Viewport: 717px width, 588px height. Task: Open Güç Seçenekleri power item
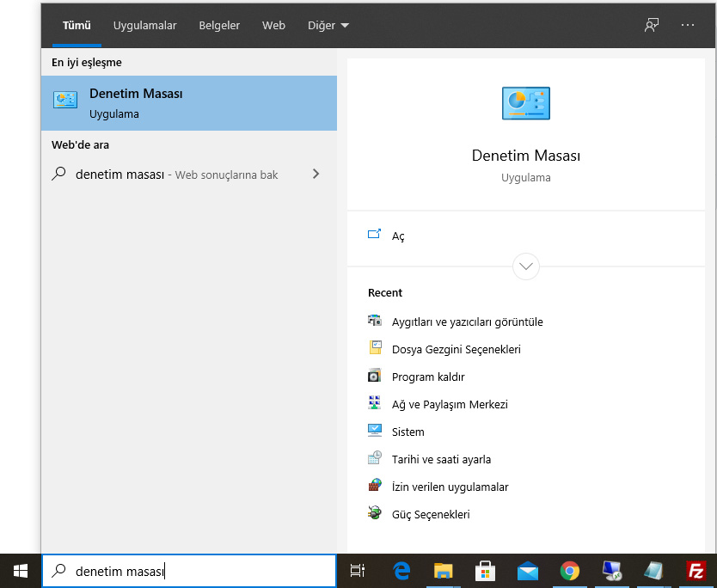431,514
